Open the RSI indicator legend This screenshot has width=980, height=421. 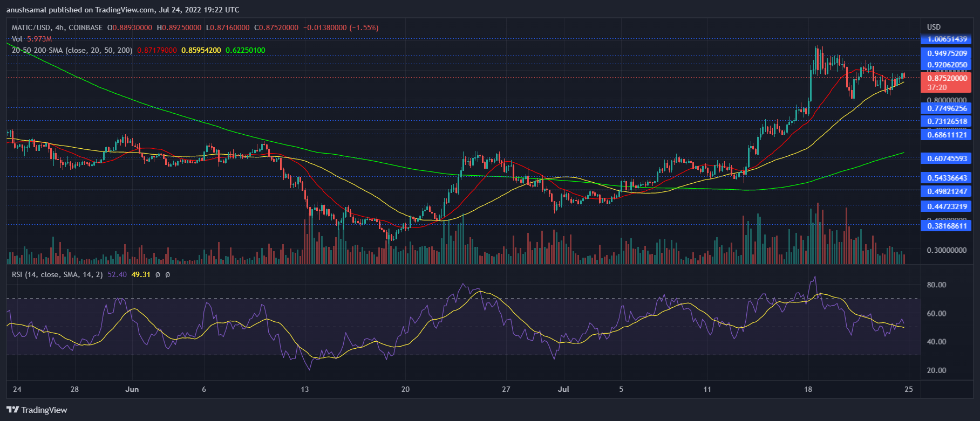pos(57,274)
